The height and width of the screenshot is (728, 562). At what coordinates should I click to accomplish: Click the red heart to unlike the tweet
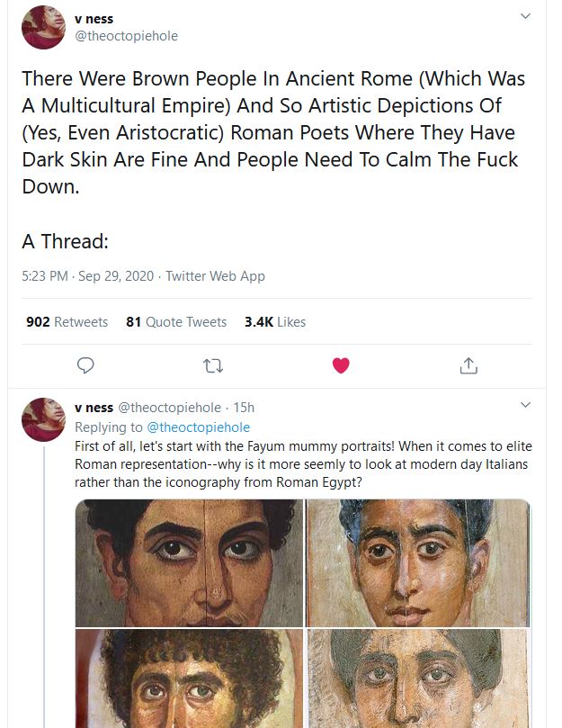(340, 365)
